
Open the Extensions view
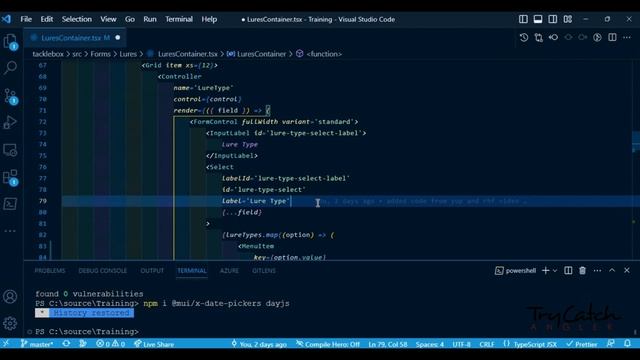click(10, 178)
